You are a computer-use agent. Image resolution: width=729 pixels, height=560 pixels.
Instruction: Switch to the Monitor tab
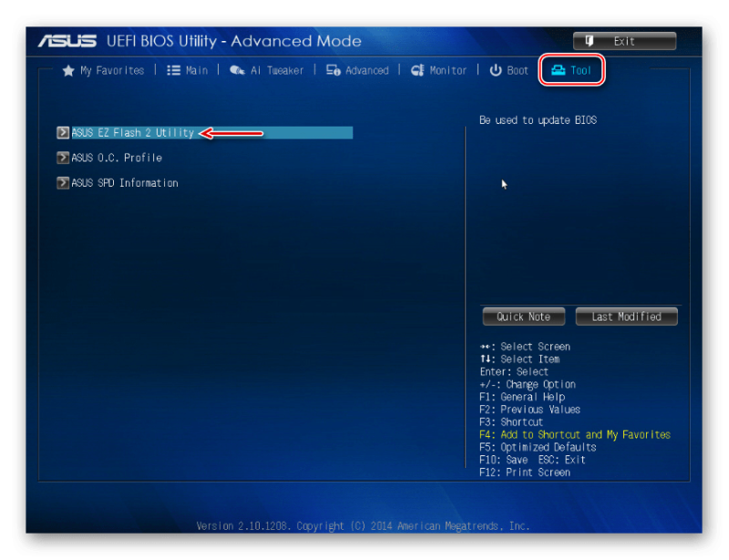438,71
